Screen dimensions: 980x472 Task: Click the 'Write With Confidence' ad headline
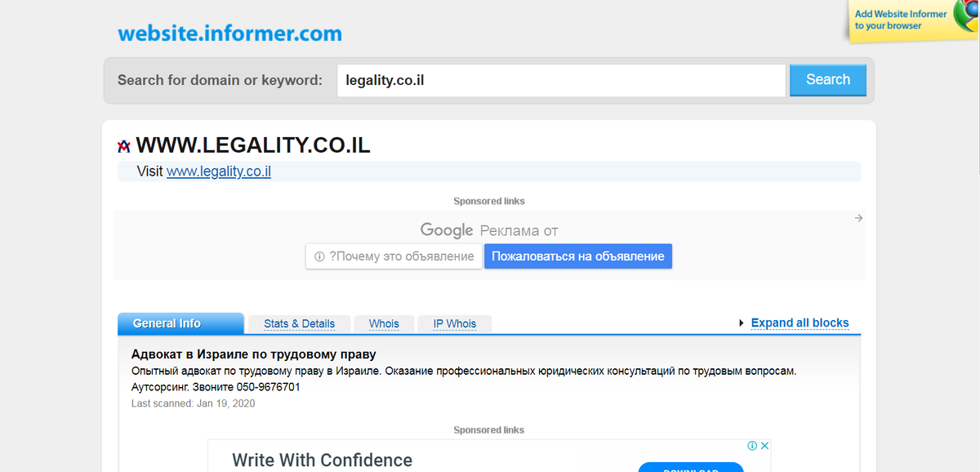point(322,460)
